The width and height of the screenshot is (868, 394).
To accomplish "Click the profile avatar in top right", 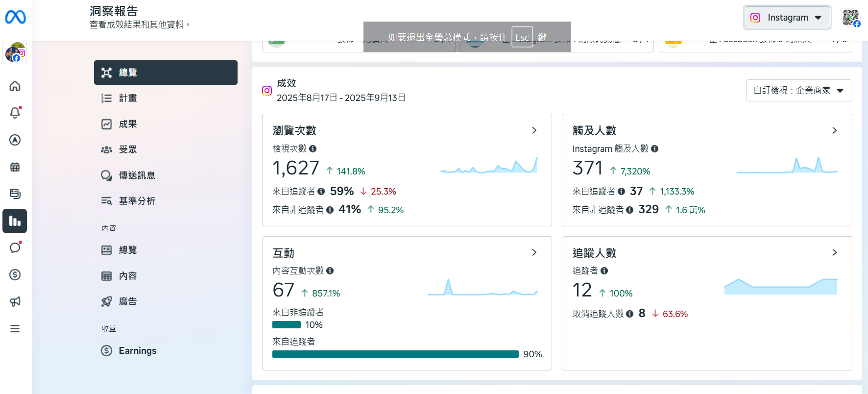I will [851, 18].
